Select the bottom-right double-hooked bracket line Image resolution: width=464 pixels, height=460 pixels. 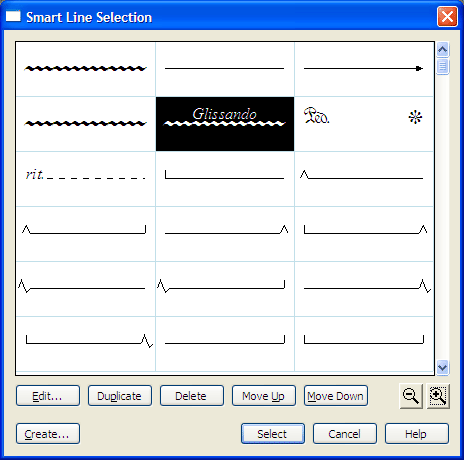tap(364, 344)
